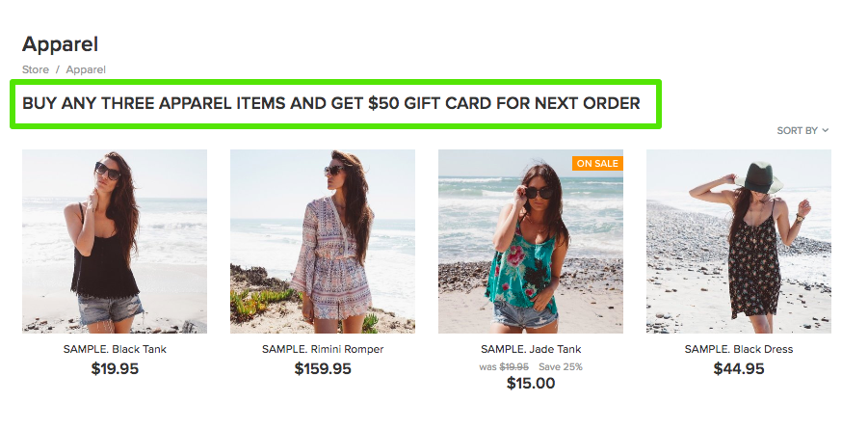Click the SAMPLE. Rimini Romper title
Image resolution: width=868 pixels, height=429 pixels.
(323, 349)
